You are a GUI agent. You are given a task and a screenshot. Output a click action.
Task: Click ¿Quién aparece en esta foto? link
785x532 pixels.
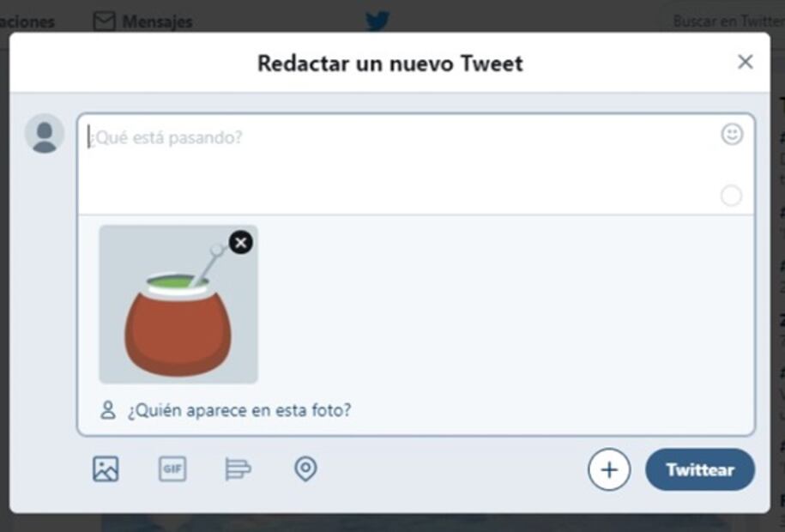pyautogui.click(x=239, y=410)
